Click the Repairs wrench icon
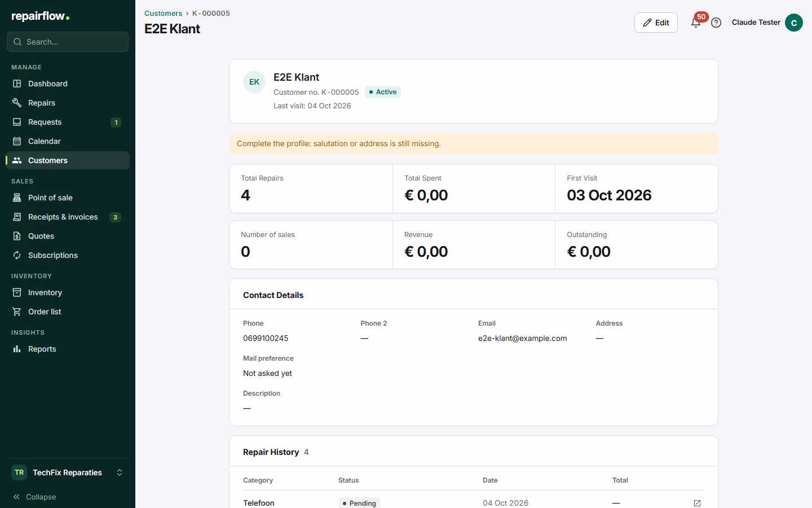This screenshot has height=508, width=812. click(17, 103)
